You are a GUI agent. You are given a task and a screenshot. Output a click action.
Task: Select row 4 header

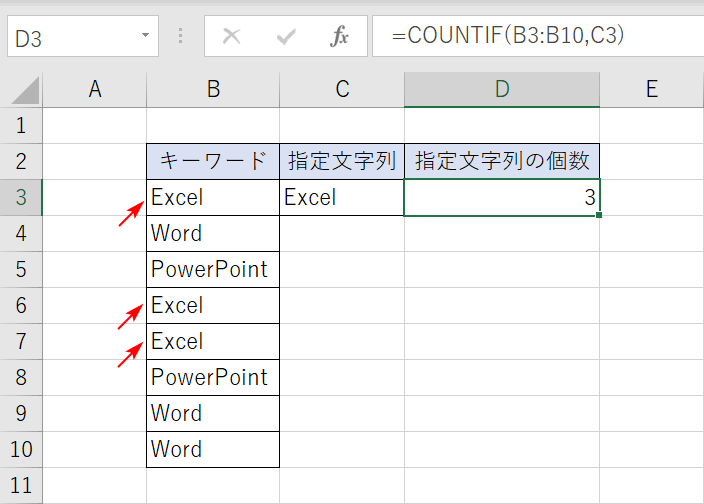coord(21,233)
